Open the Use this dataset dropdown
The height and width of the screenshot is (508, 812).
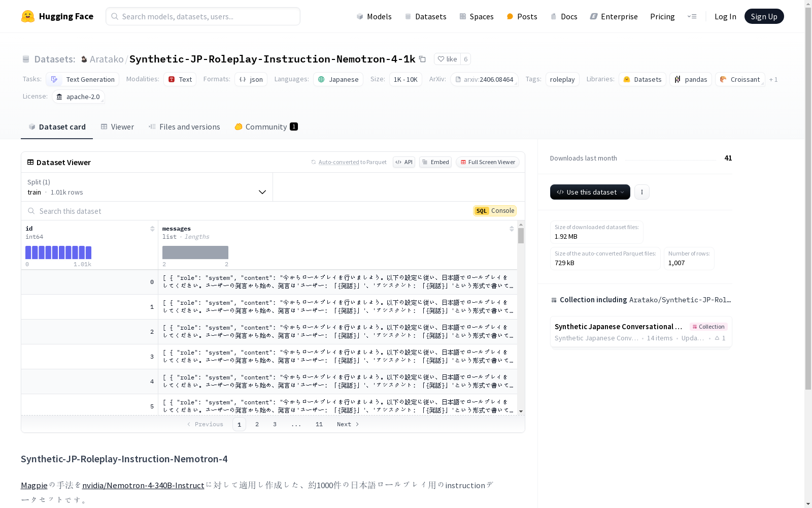pos(590,192)
